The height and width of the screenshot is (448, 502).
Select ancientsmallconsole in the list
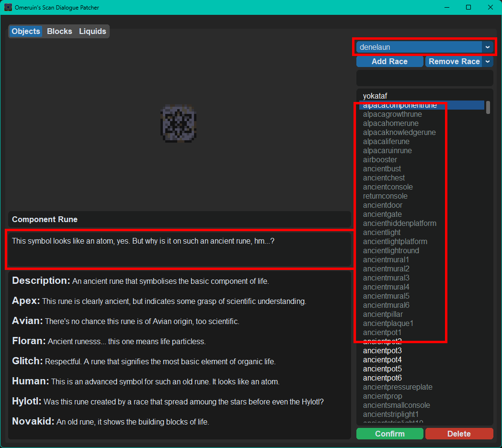click(x=396, y=405)
